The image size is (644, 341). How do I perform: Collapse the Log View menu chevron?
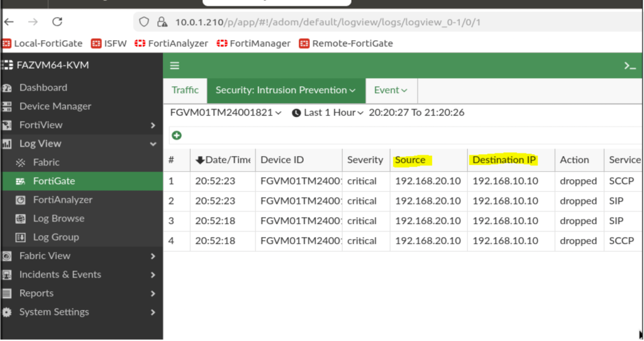[x=153, y=144]
